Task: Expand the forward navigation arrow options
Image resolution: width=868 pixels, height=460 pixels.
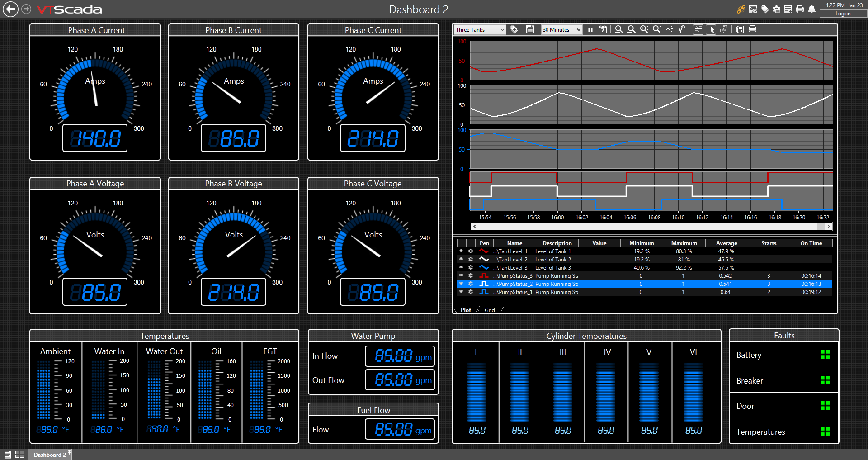Action: pos(26,9)
